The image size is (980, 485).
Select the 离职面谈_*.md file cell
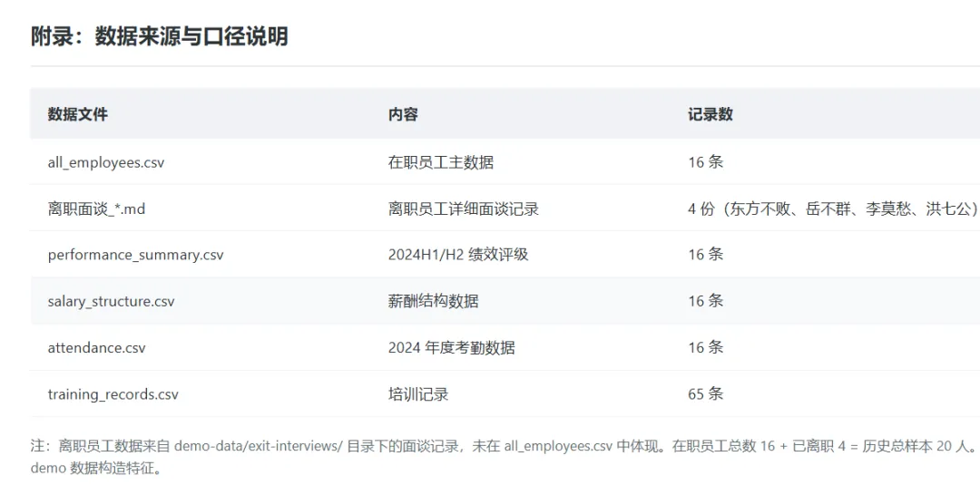pos(96,209)
